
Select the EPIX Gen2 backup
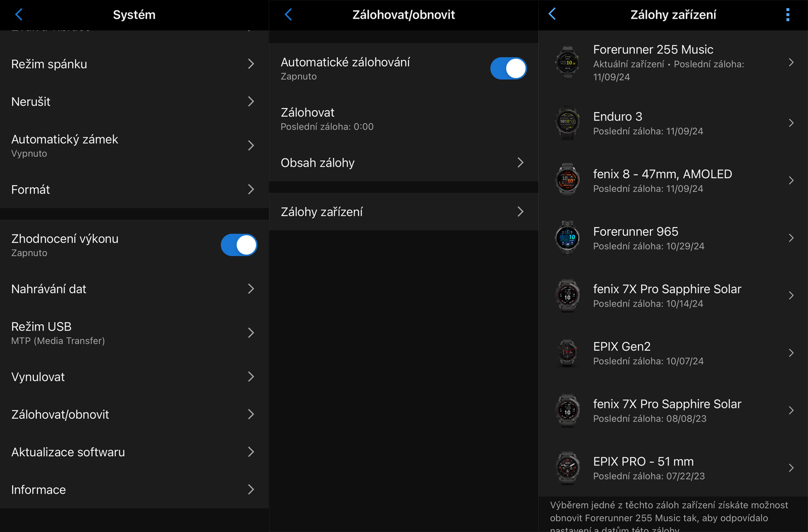click(673, 353)
